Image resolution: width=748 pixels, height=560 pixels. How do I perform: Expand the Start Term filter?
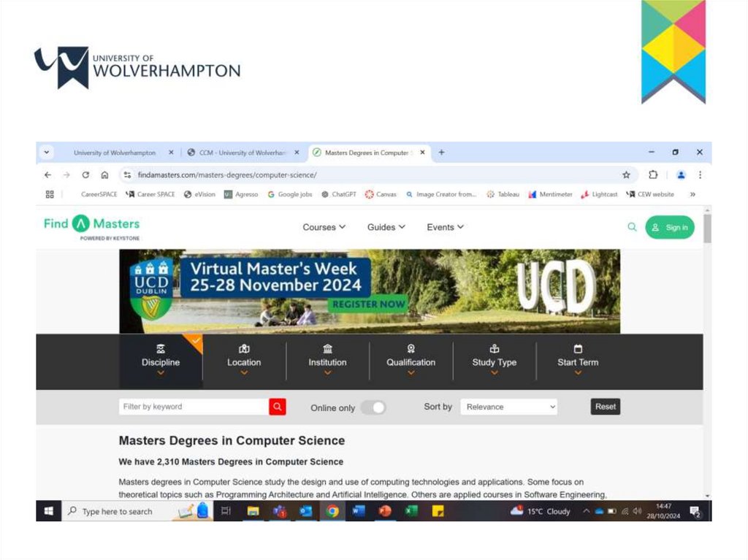coord(579,361)
